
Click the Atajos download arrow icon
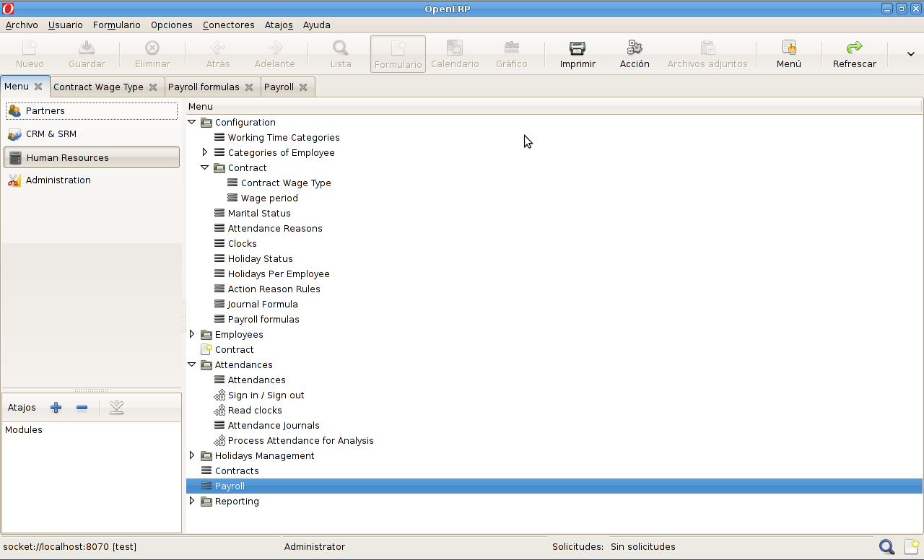click(116, 408)
